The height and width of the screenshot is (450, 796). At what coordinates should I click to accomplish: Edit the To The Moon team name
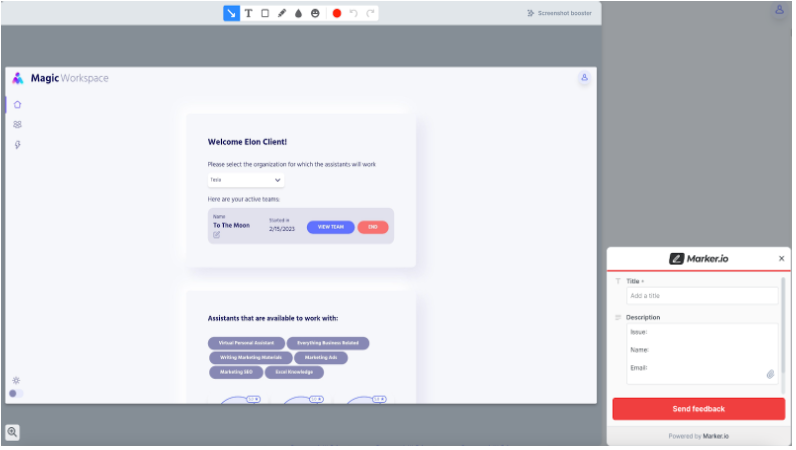tap(217, 235)
